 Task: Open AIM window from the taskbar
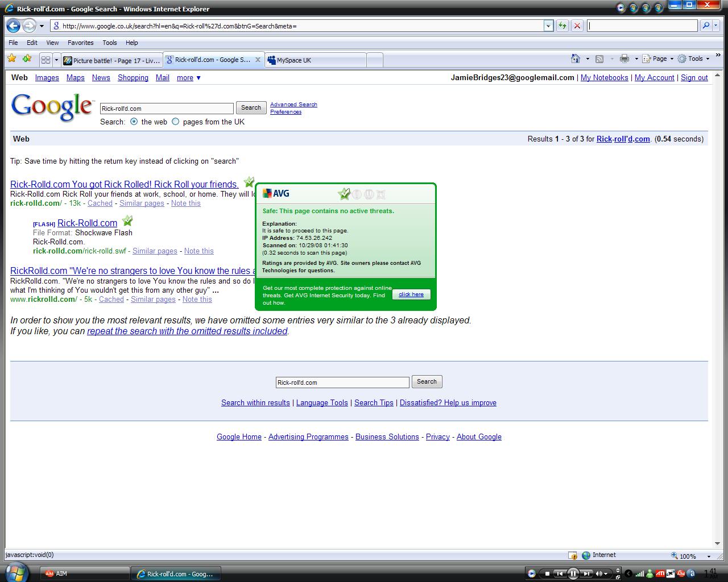(x=85, y=574)
